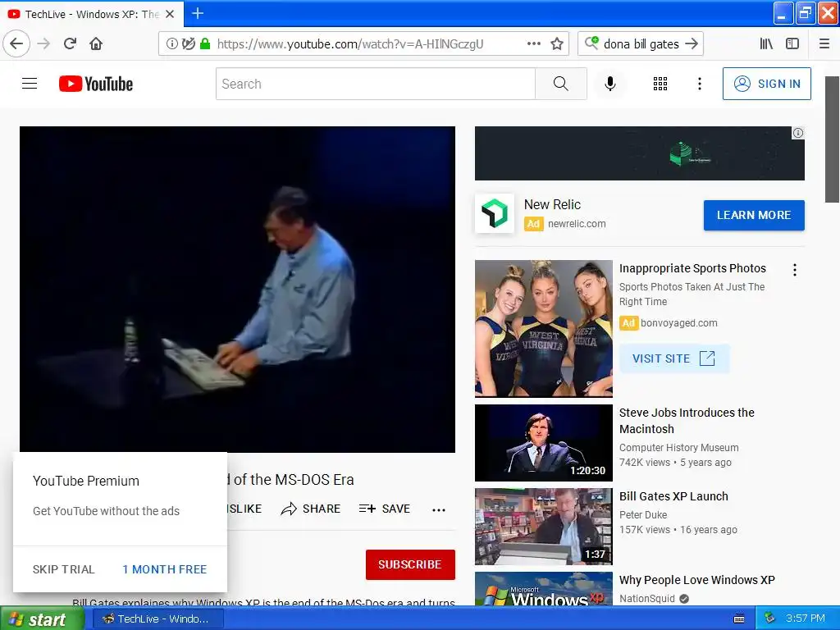
Task: Click the tracking protection shield icon
Action: 188,43
